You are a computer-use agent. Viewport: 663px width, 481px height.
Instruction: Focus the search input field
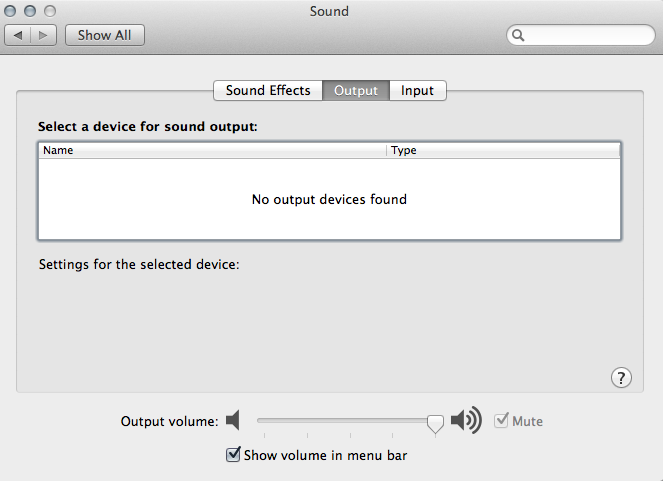click(x=588, y=35)
